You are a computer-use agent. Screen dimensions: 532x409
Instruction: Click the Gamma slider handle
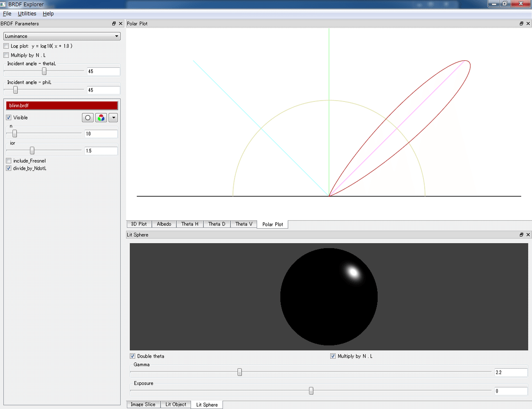(239, 372)
